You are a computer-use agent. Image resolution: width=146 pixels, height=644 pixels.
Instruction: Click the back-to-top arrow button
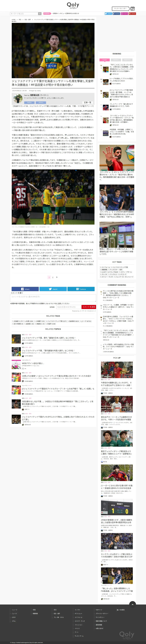132,604
